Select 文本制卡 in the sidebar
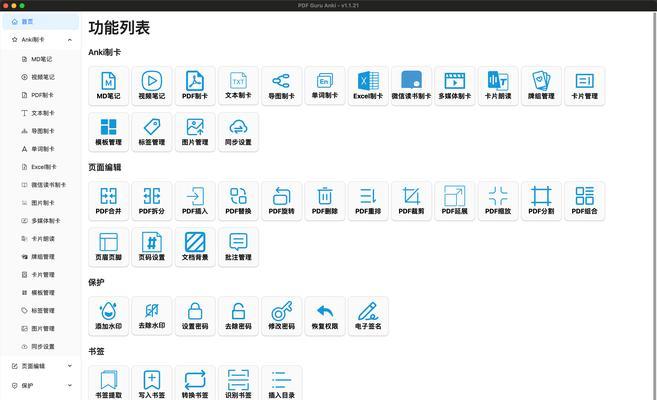The height and width of the screenshot is (400, 657). [41, 113]
